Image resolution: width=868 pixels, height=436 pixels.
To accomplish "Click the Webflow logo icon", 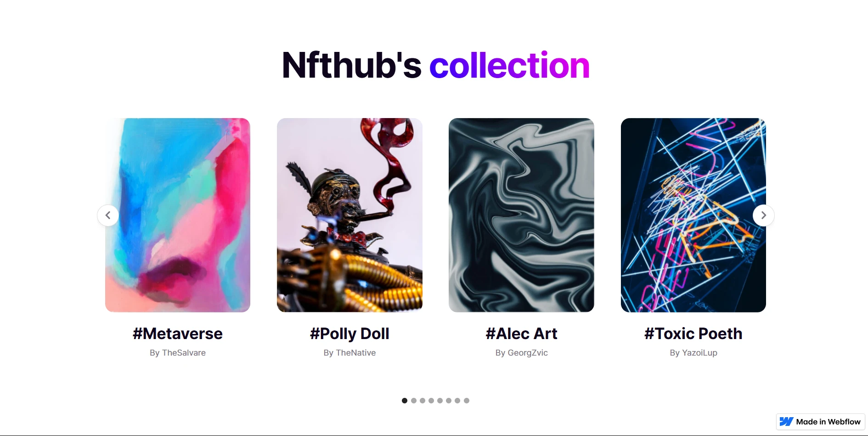I will (786, 422).
